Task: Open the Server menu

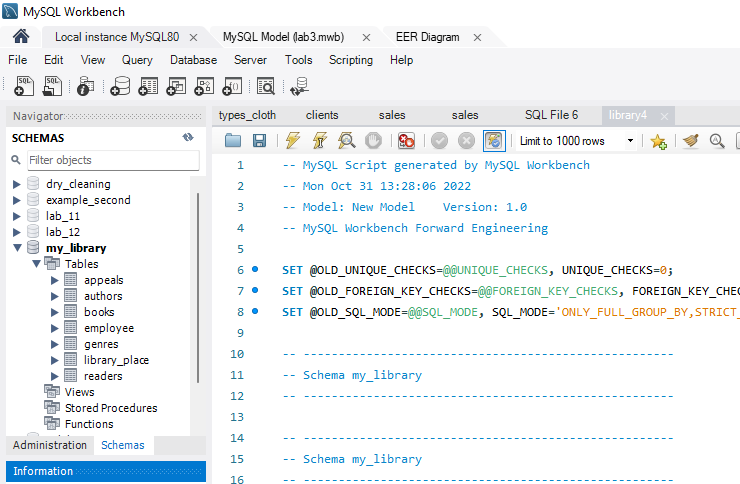Action: pos(250,60)
